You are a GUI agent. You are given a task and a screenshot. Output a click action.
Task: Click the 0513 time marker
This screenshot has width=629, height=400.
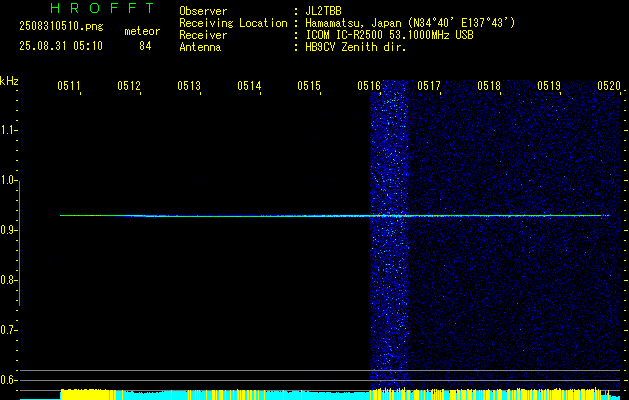[189, 85]
